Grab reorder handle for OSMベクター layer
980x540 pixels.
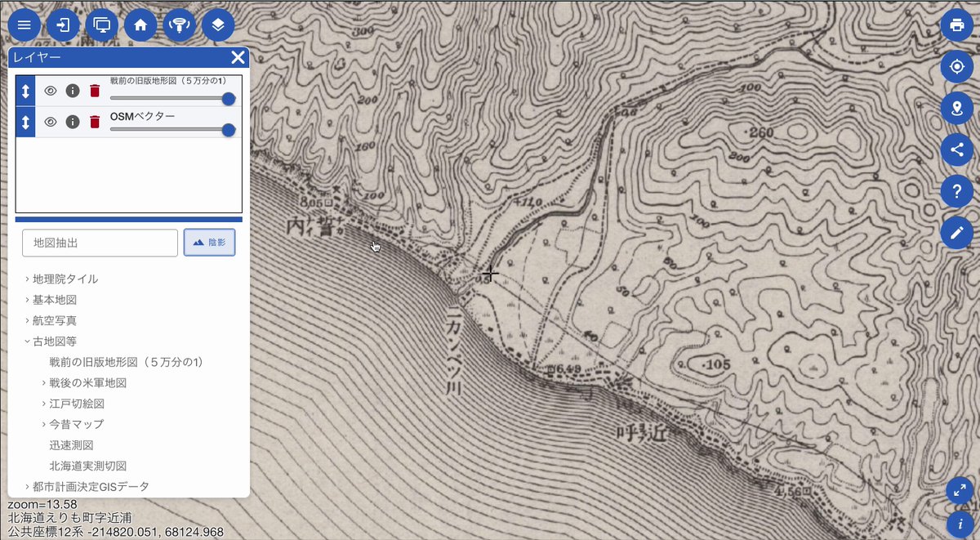coord(25,122)
